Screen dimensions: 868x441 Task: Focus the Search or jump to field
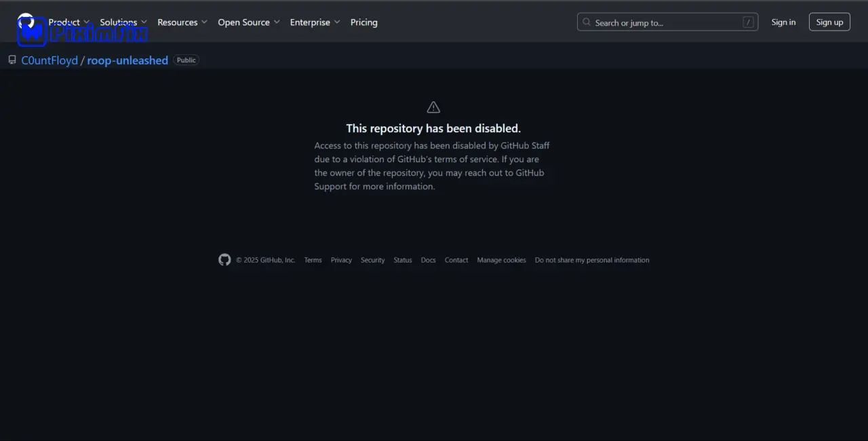(x=665, y=22)
